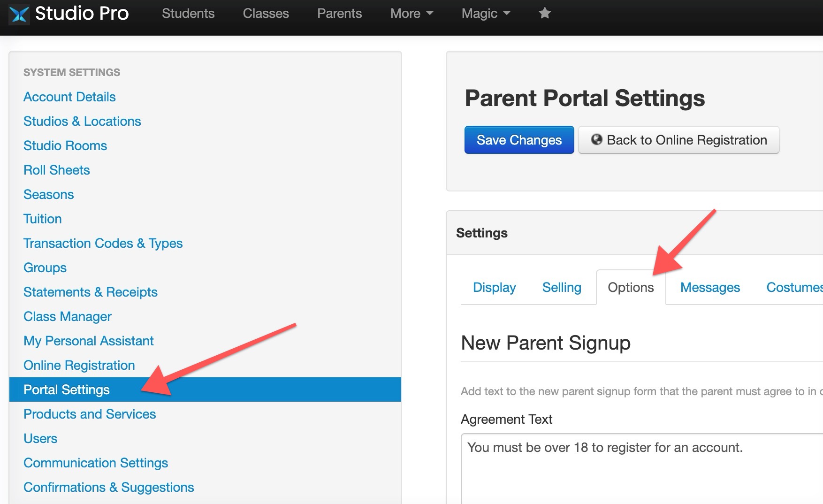Viewport: 823px width, 504px height.
Task: Click globe icon on Back to Online Registration
Action: tap(596, 139)
